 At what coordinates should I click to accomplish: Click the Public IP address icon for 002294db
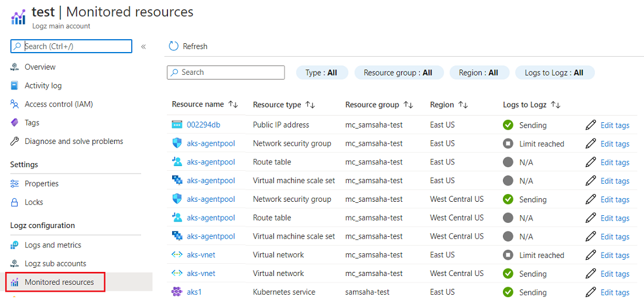[177, 125]
